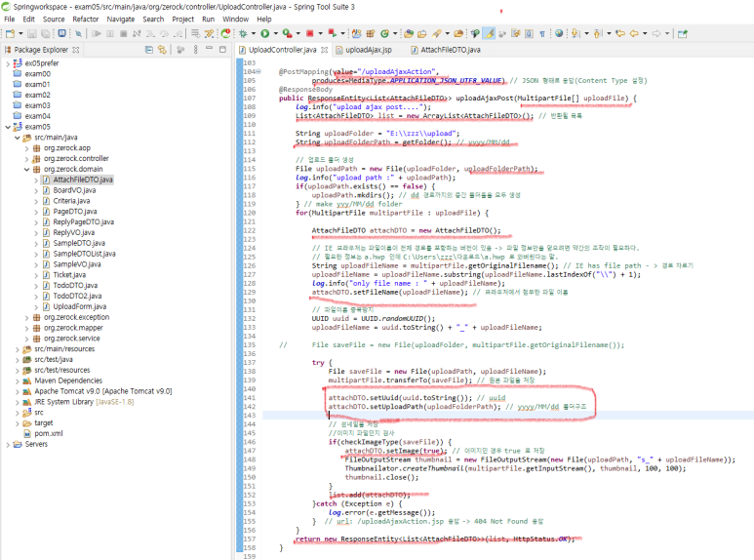Click the Open Web Browser globe icon

(559, 34)
